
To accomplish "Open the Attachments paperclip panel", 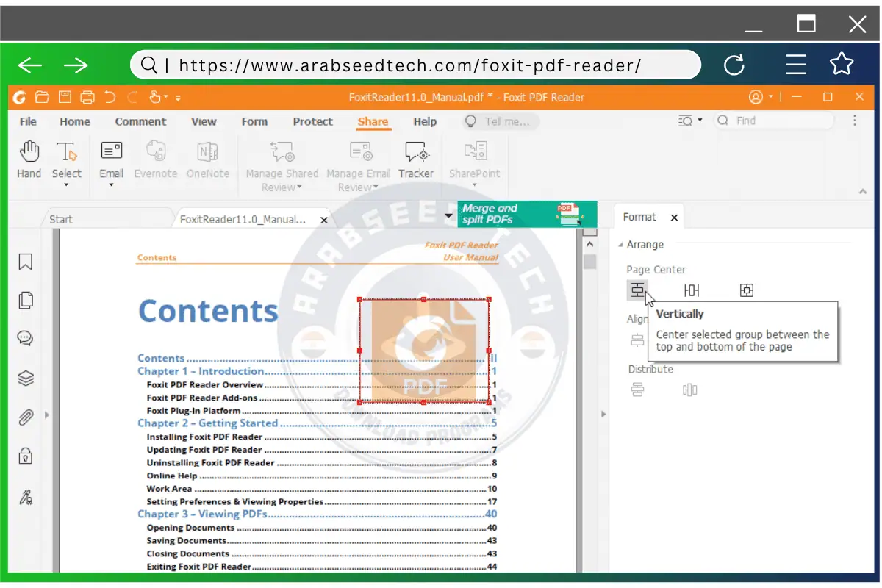I will click(26, 418).
